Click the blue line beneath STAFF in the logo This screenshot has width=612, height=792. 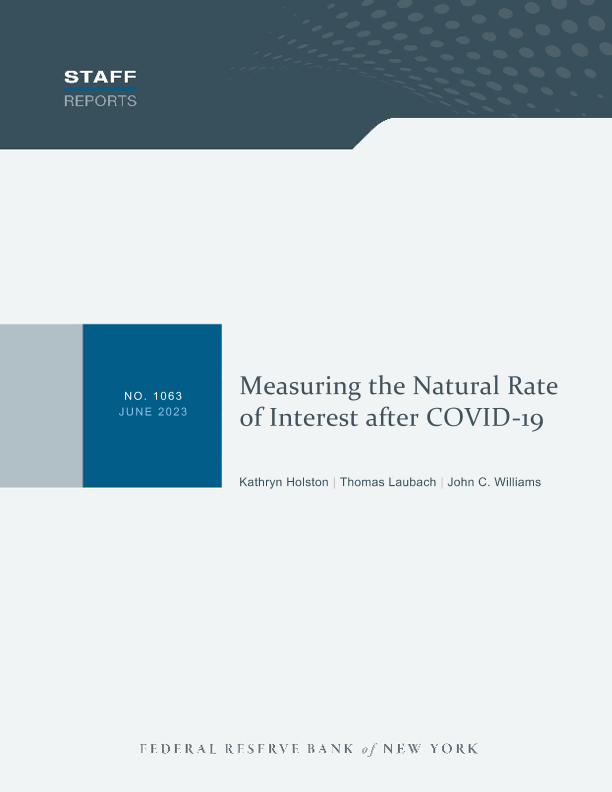click(100, 89)
